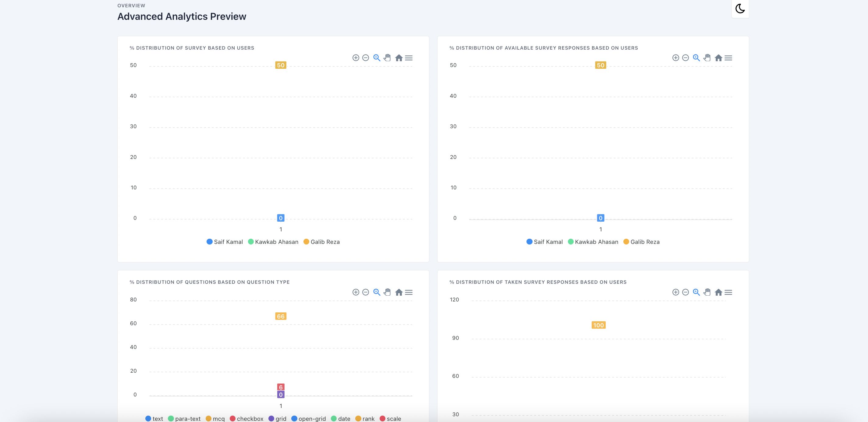Toggle Kawkab Ahasan series in available responses legend

[593, 242]
